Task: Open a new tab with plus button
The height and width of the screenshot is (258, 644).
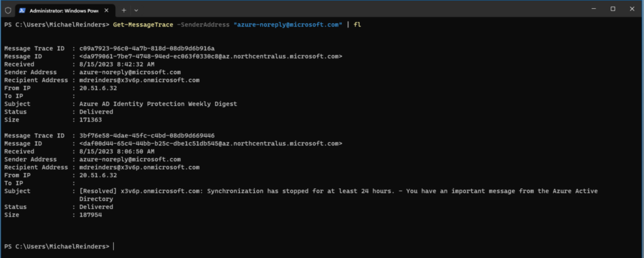Action: 124,10
